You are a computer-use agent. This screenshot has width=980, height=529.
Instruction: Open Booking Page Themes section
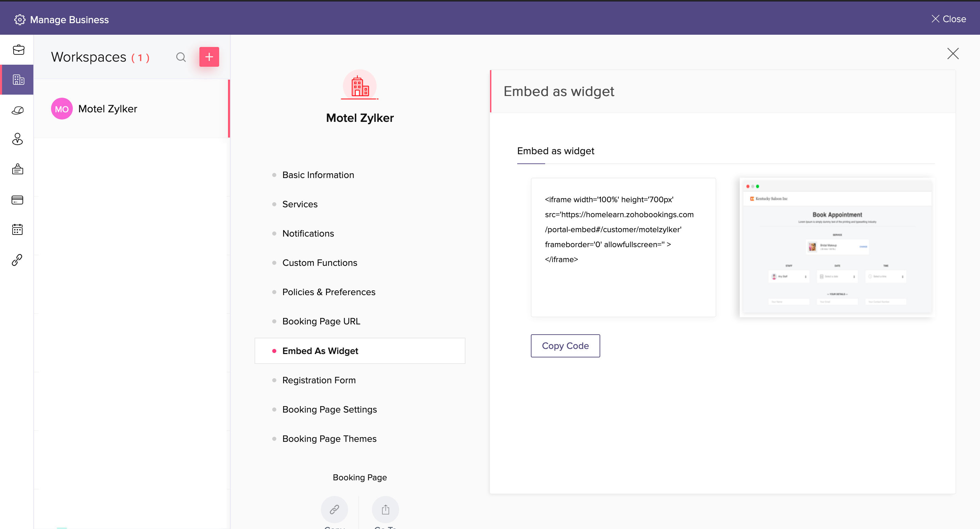pyautogui.click(x=329, y=438)
